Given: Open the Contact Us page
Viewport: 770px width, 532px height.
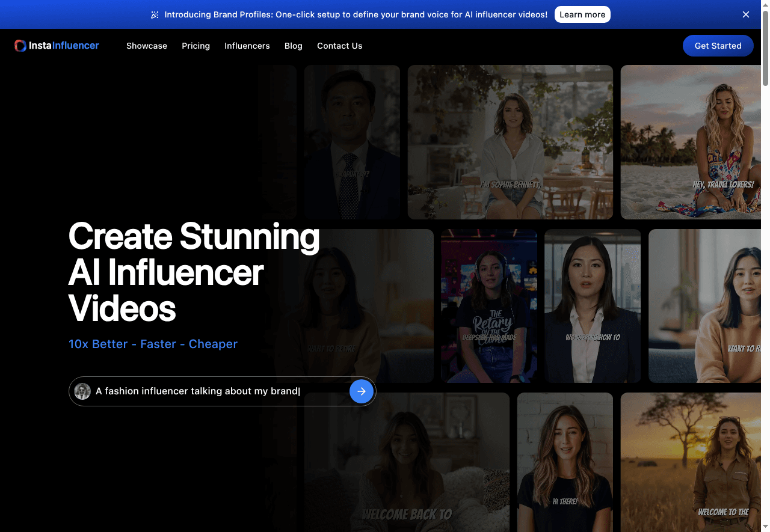Looking at the screenshot, I should [x=339, y=46].
